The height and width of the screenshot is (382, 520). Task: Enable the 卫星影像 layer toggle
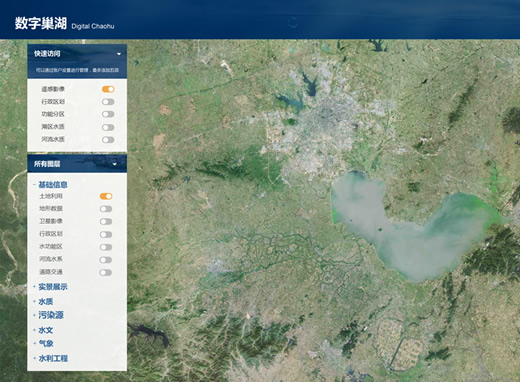coord(106,222)
